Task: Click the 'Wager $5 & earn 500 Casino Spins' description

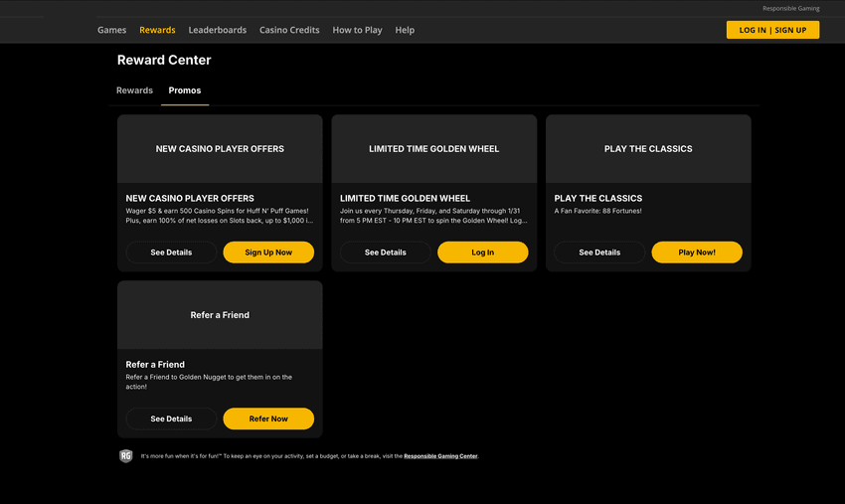Action: (220, 216)
